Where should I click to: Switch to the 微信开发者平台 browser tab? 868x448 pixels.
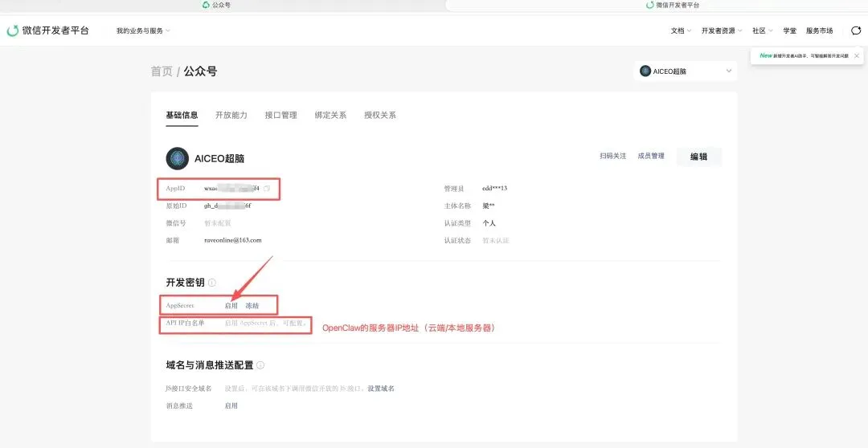pos(673,5)
